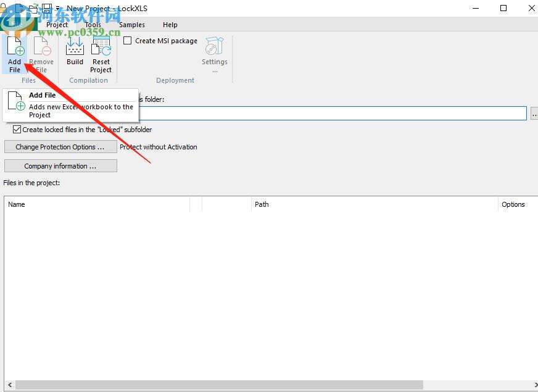Open Deployment Settings

click(215, 54)
